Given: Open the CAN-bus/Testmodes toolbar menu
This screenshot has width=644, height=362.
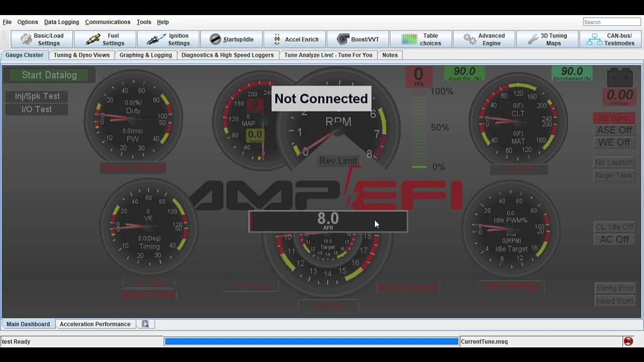Looking at the screenshot, I should [610, 39].
